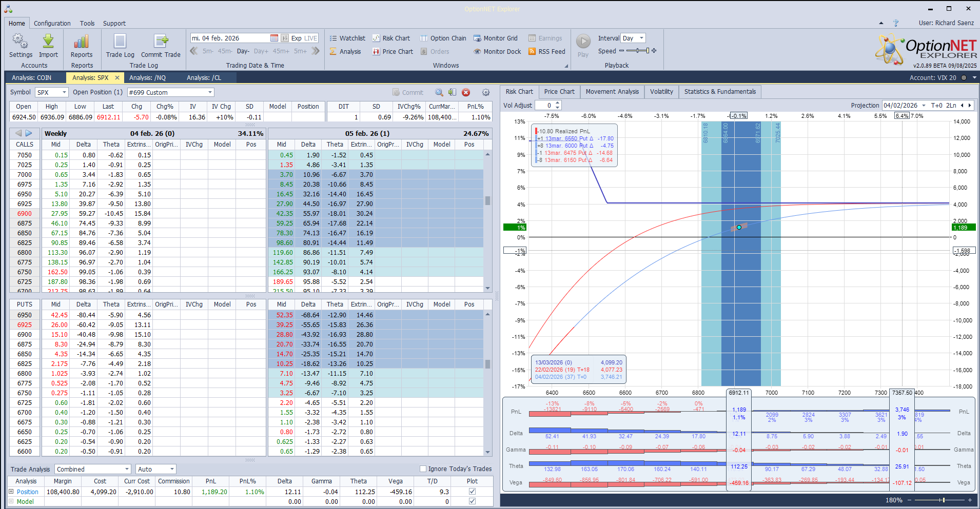Click the Import download icon
The image size is (980, 509).
tap(48, 42)
